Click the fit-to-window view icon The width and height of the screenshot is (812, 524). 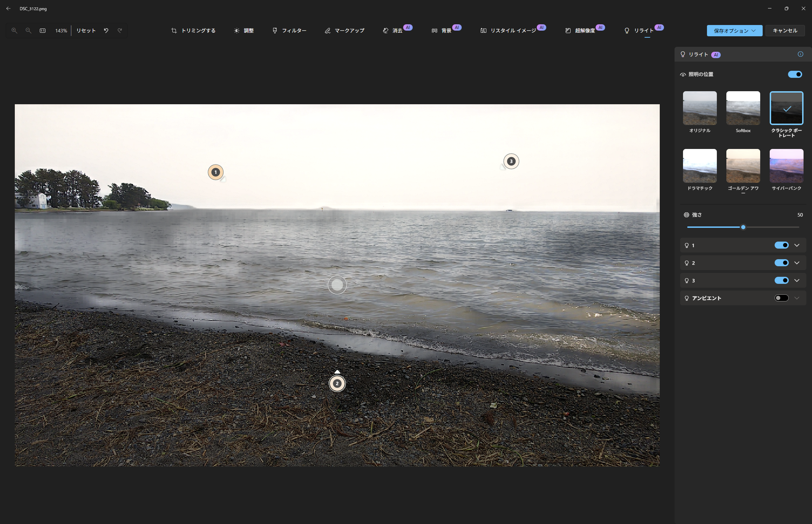(43, 31)
